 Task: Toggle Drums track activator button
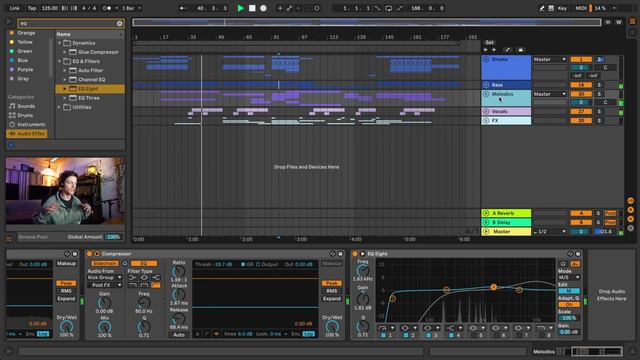tap(581, 60)
